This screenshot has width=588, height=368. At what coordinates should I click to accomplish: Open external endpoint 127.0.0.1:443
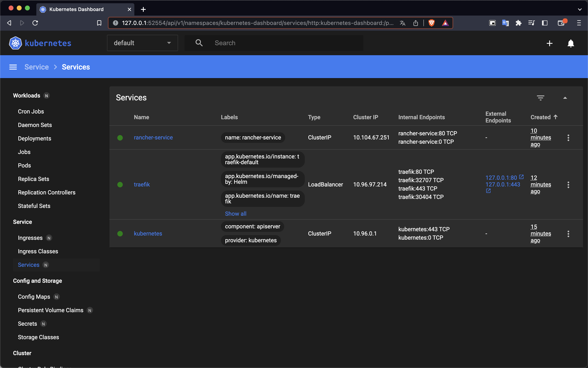point(503,184)
